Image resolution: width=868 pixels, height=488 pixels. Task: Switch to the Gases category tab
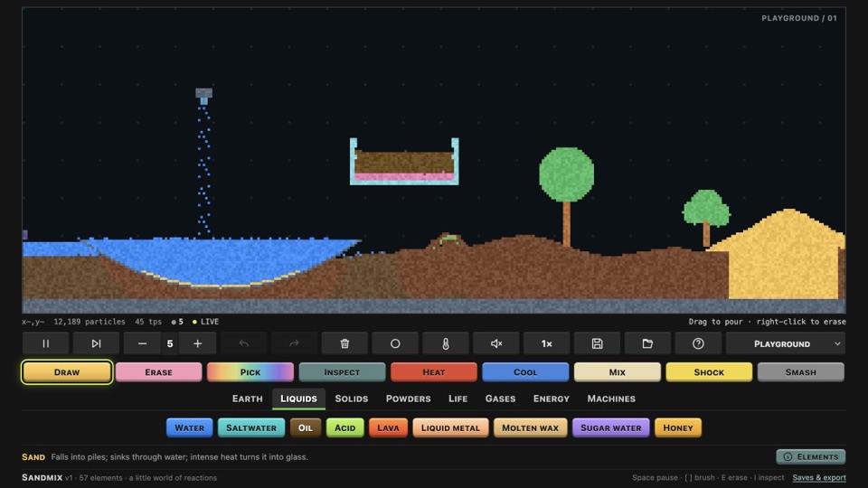(500, 399)
